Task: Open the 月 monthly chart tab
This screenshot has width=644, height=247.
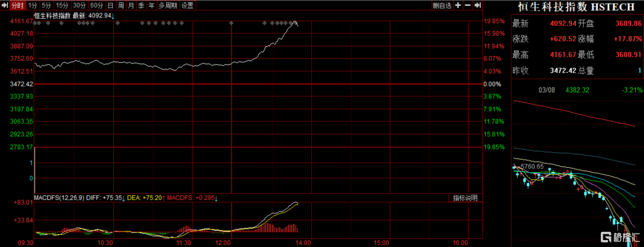Action: pyautogui.click(x=131, y=5)
